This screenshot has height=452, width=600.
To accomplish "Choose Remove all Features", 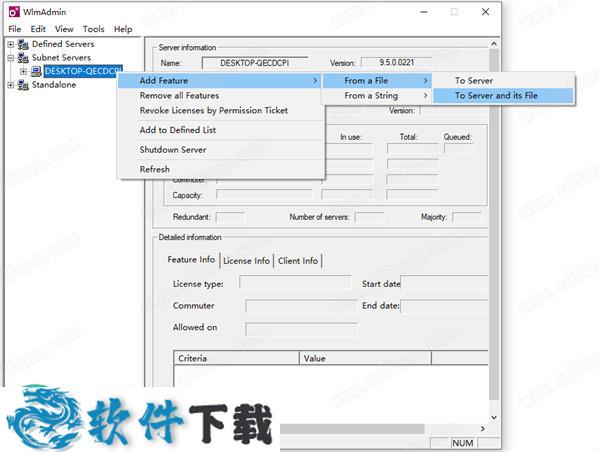I will tap(221, 96).
